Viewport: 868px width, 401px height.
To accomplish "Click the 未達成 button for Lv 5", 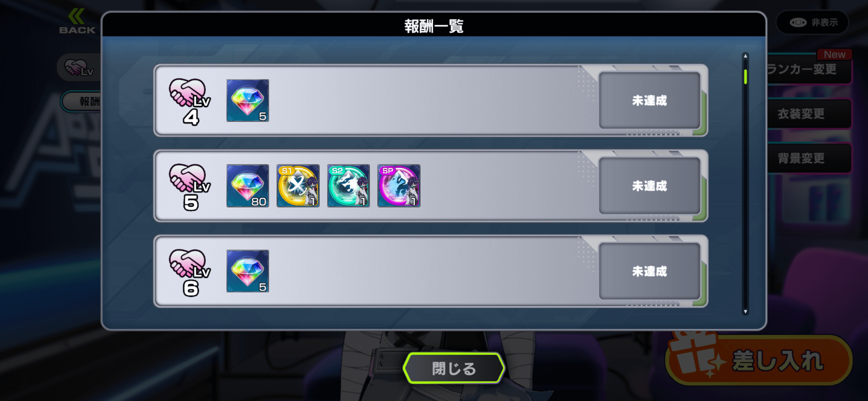I will point(649,186).
